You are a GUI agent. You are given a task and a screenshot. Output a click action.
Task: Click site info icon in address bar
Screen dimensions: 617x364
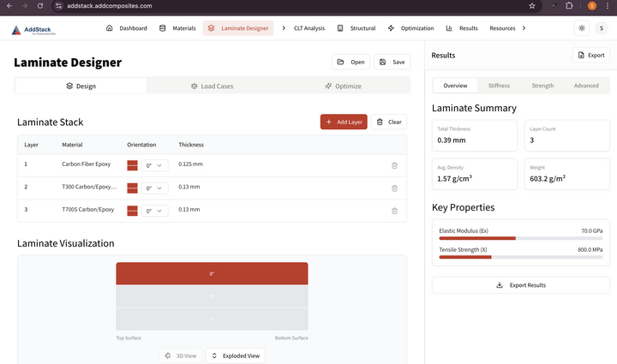pyautogui.click(x=58, y=6)
